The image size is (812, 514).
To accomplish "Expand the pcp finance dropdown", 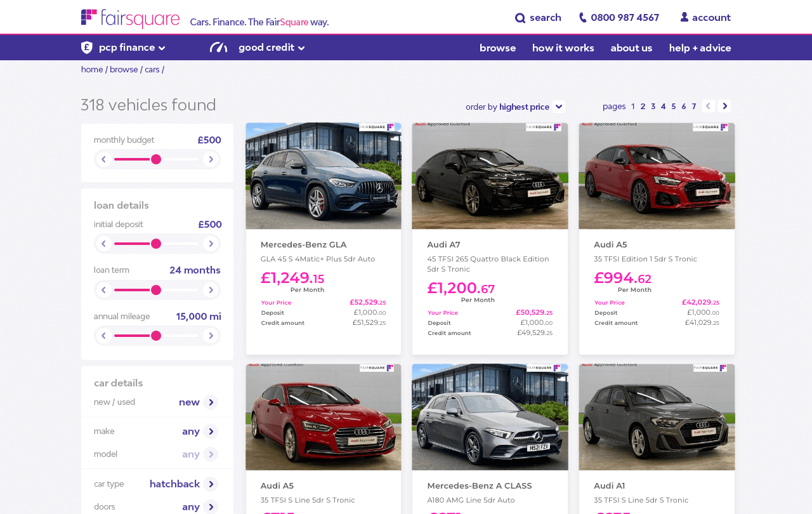I will pos(161,48).
